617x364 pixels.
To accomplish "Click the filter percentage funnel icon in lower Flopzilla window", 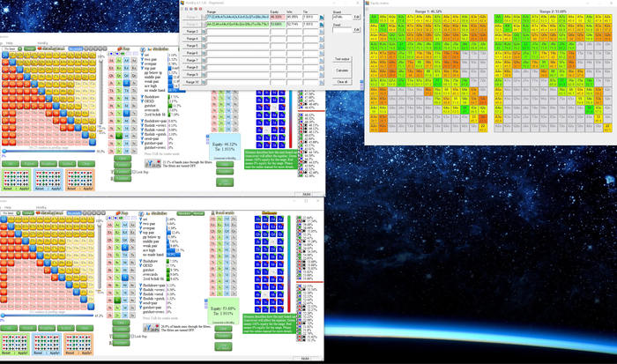I will click(x=152, y=328).
